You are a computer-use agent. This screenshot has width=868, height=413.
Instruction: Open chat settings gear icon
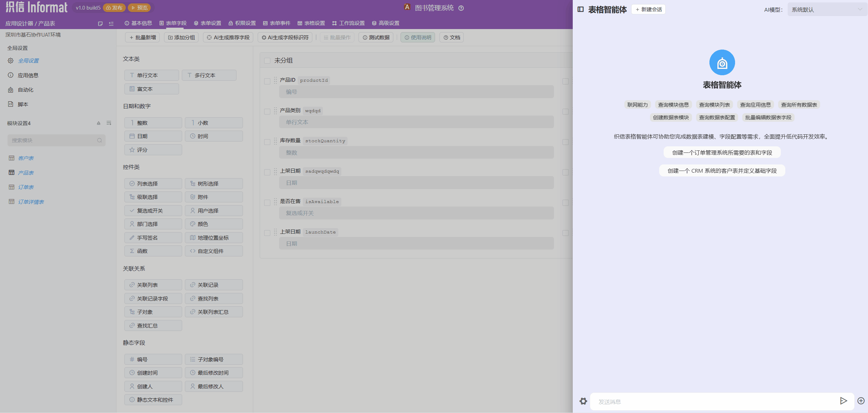(583, 401)
